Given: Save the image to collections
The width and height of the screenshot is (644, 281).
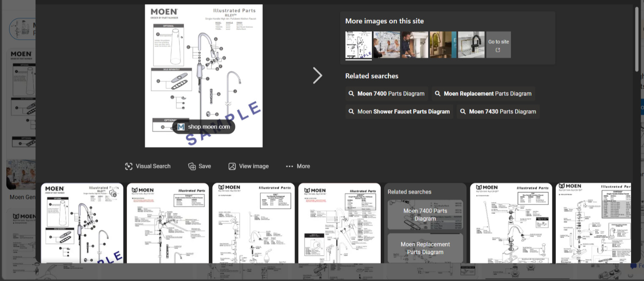Looking at the screenshot, I should [199, 166].
